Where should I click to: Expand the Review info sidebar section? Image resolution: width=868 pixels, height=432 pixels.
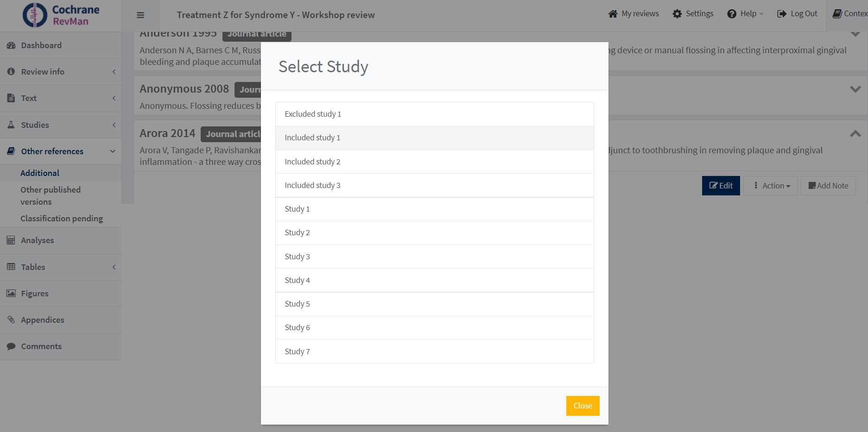(60, 72)
